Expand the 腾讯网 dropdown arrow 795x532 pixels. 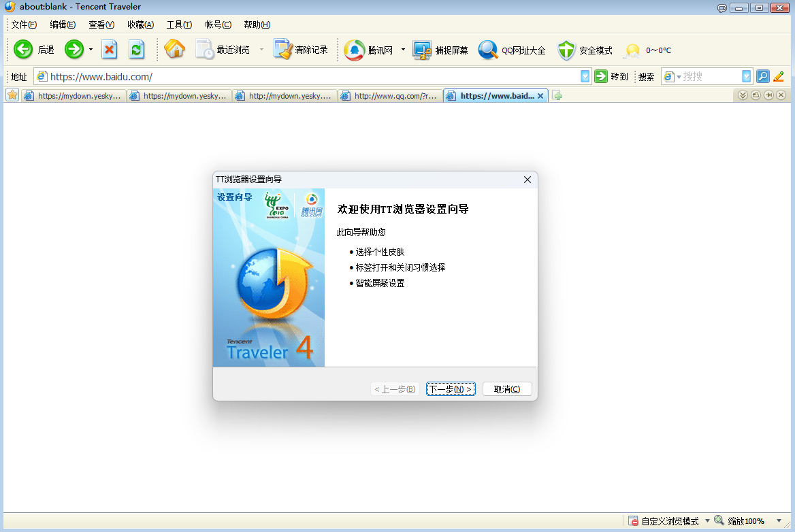[x=403, y=50]
